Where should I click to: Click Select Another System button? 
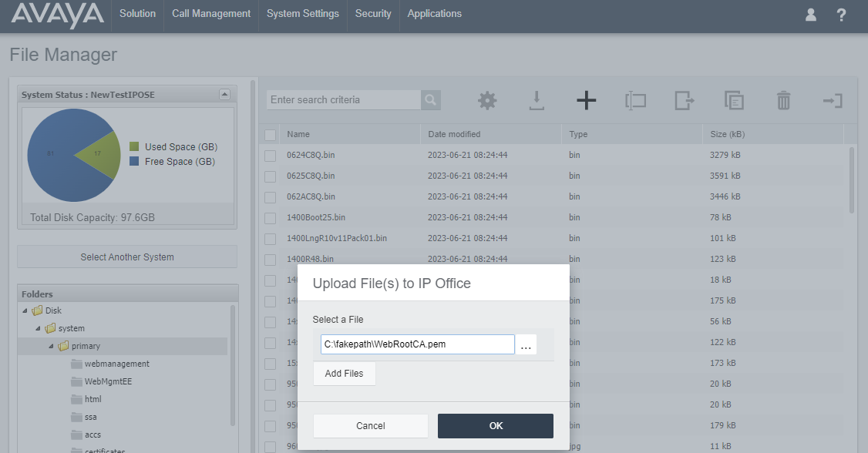click(127, 257)
